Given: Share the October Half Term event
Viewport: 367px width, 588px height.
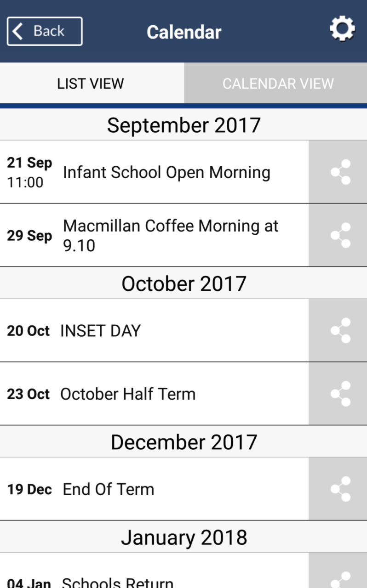Looking at the screenshot, I should (x=338, y=394).
